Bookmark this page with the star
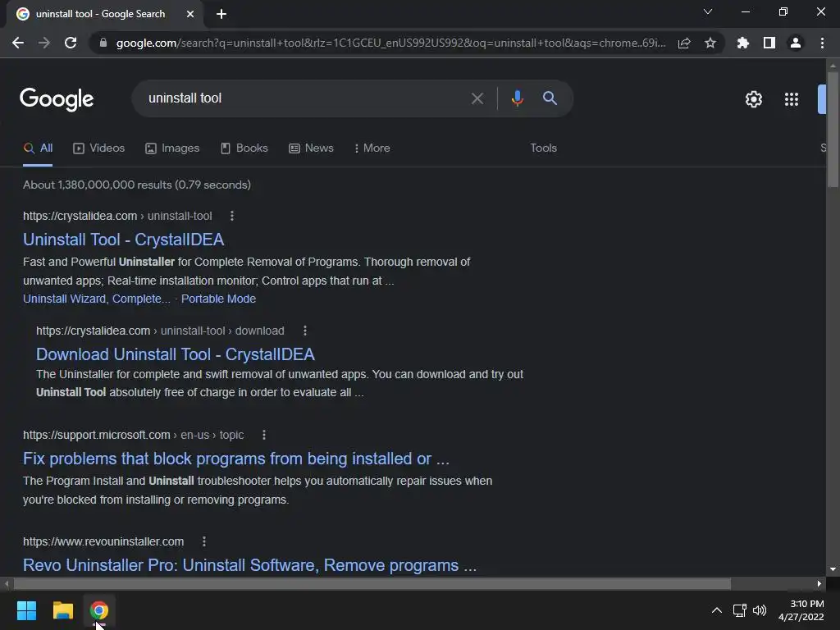Image resolution: width=840 pixels, height=630 pixels. 710,43
